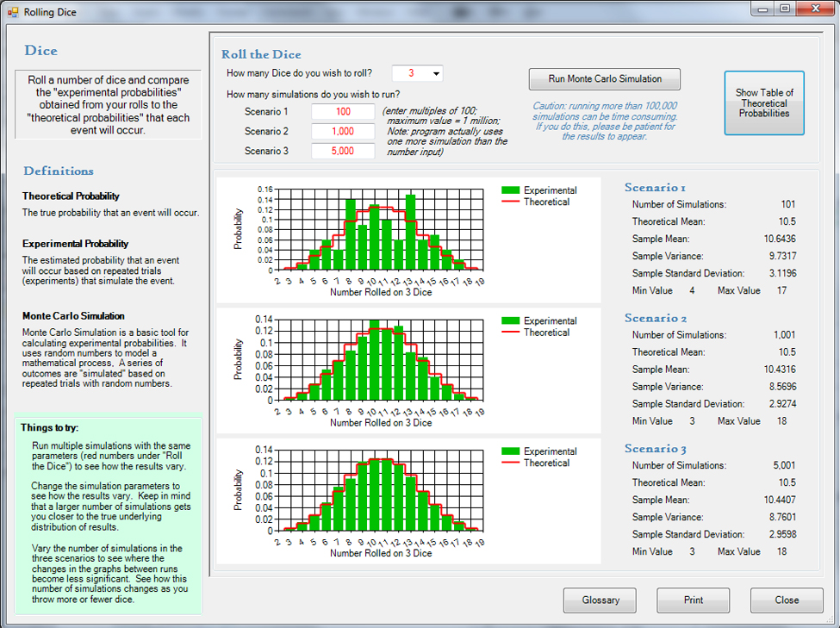Click the Scenario 1 histogram plot area
Image resolution: width=840 pixels, height=628 pixels.
[x=379, y=228]
